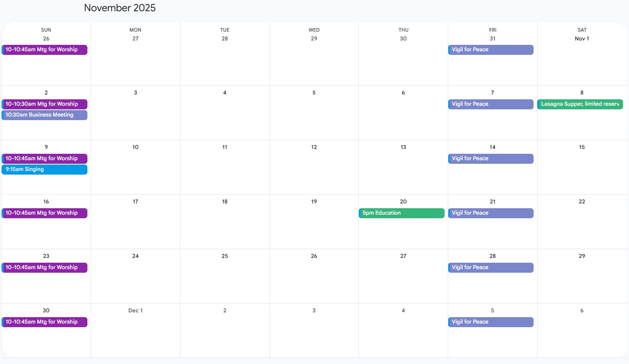Viewport: 629px width, 364px height.
Task: Open the 5pm Education event
Action: click(401, 213)
